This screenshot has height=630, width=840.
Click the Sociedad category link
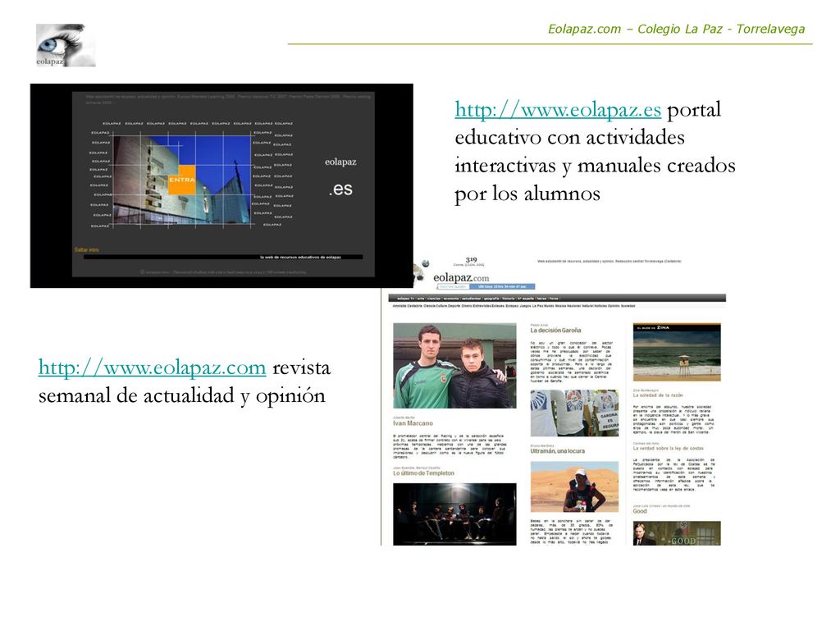(x=628, y=306)
